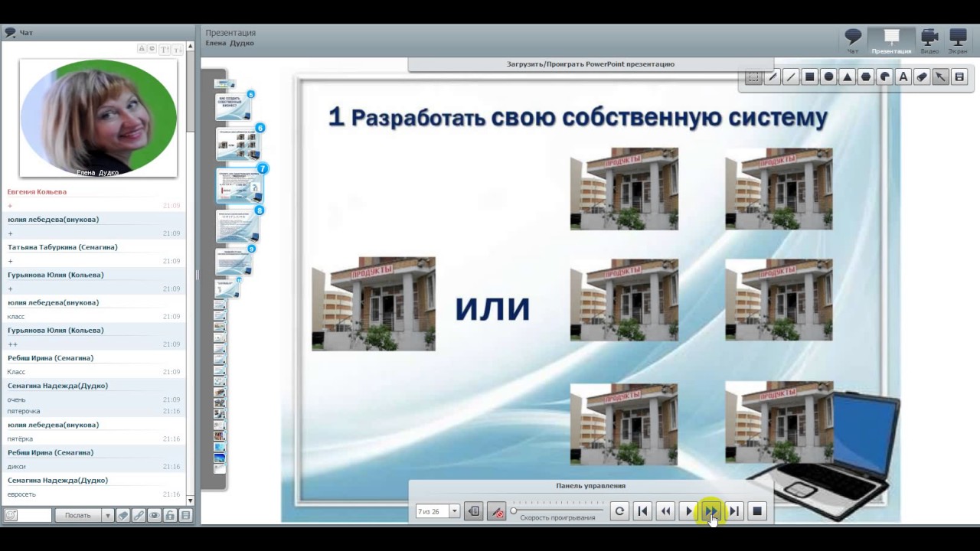Stop the presentation playback
Image resolution: width=980 pixels, height=551 pixels.
(757, 511)
